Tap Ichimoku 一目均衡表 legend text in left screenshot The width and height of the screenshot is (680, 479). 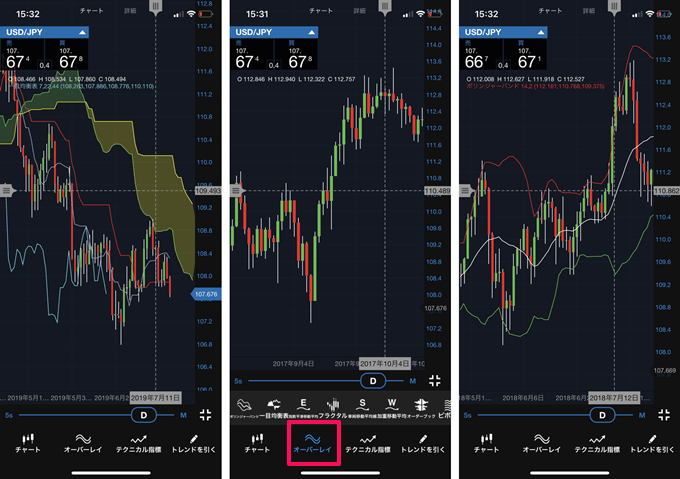(x=82, y=86)
